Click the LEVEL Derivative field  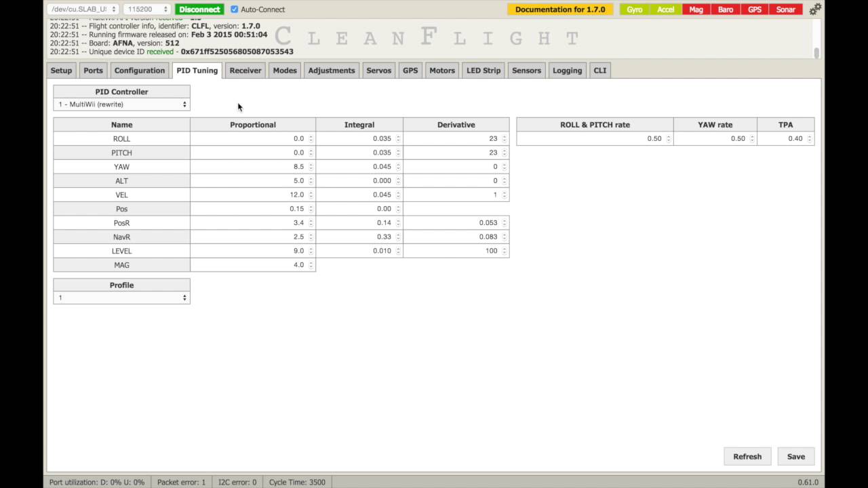tap(456, 251)
